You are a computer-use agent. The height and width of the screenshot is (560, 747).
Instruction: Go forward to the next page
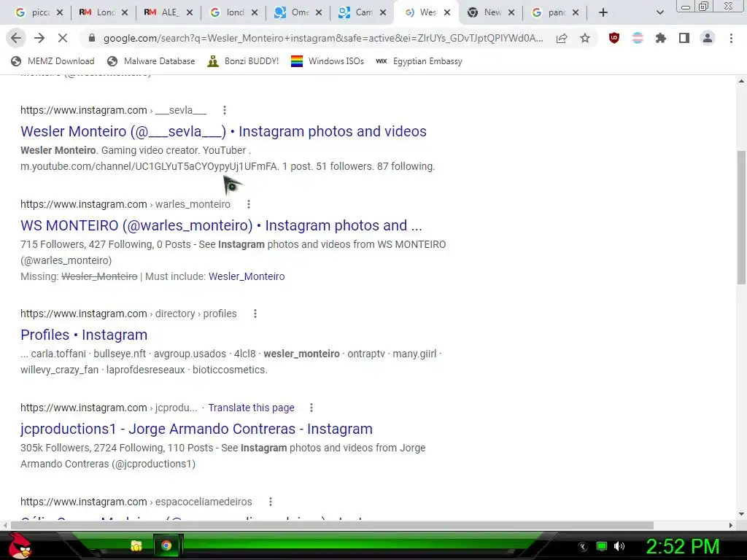click(39, 38)
